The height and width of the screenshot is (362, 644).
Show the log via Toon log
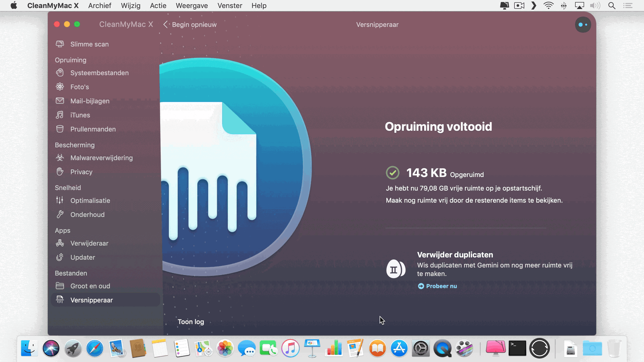191,322
